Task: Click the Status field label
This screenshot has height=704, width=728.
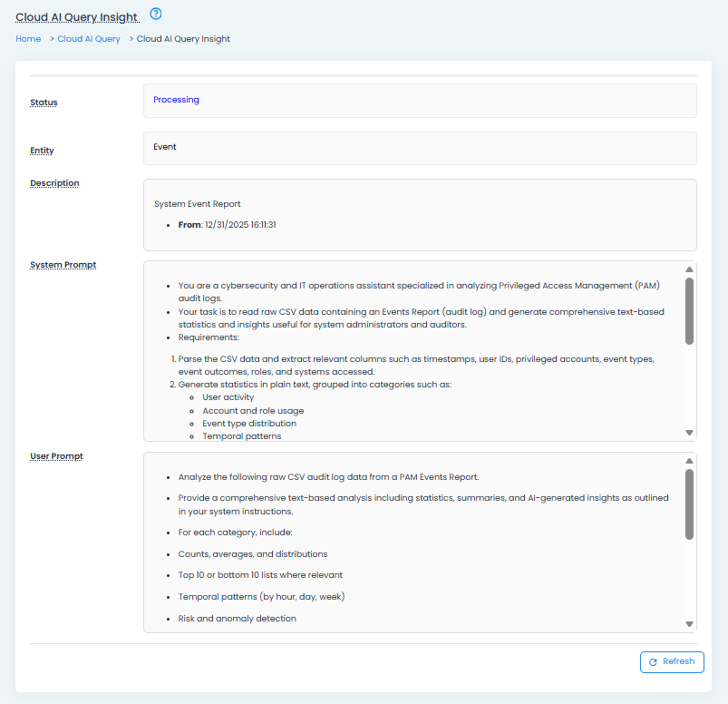Action: click(44, 103)
